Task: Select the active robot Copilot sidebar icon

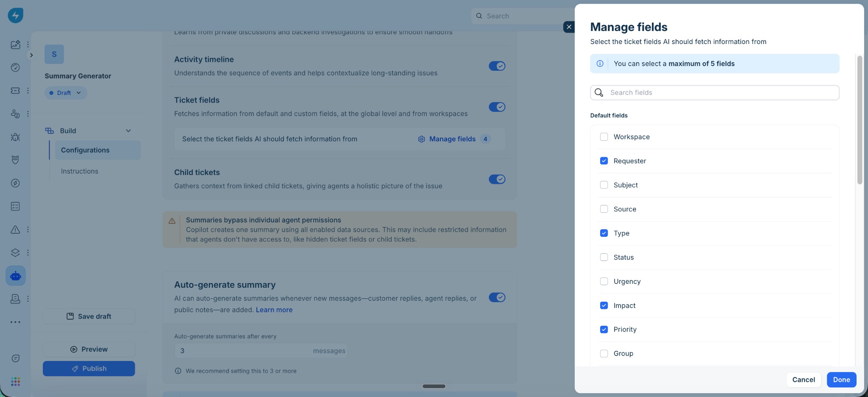Action: coord(16,276)
